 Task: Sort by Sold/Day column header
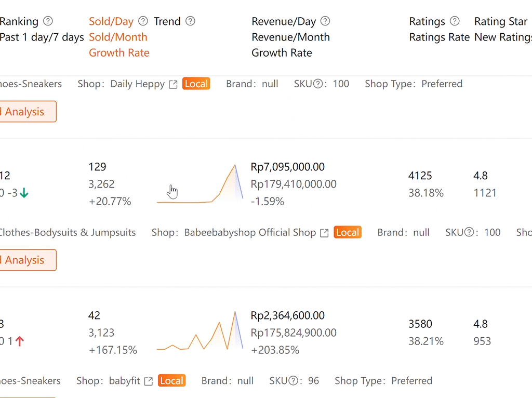[111, 21]
